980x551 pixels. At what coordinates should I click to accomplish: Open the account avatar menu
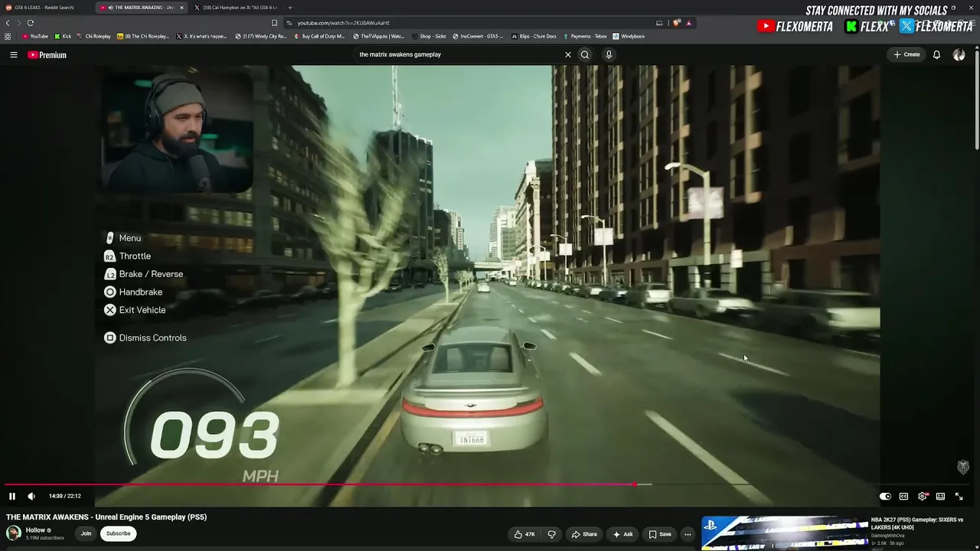[x=959, y=55]
